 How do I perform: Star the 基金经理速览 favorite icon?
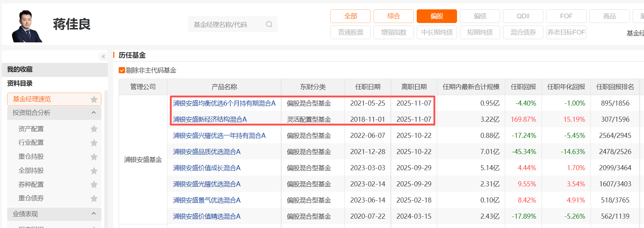pos(94,99)
